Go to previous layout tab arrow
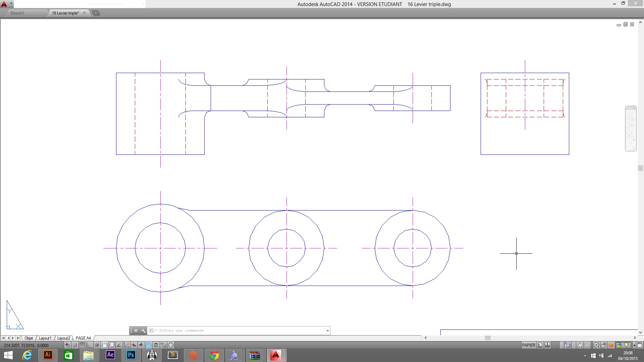This screenshot has height=362, width=644. (8, 338)
